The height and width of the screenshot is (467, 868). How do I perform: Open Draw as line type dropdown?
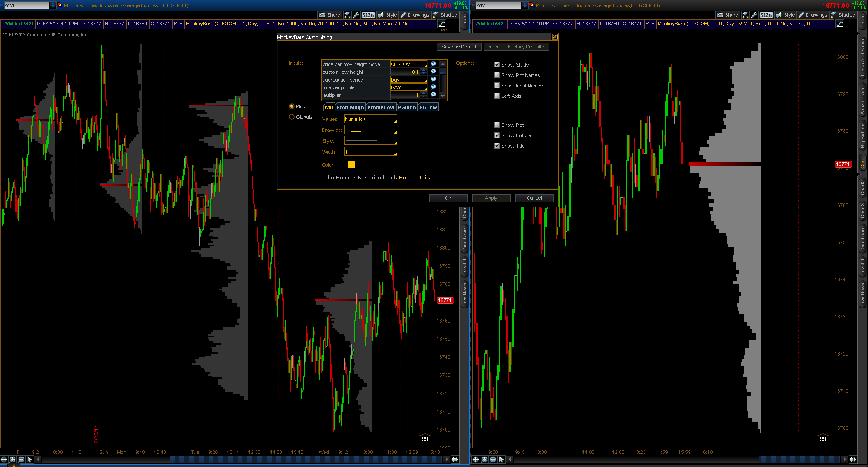point(371,130)
